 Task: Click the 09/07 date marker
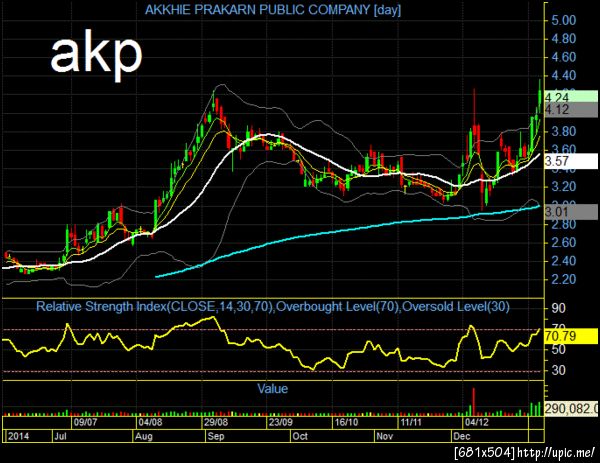[x=85, y=422]
